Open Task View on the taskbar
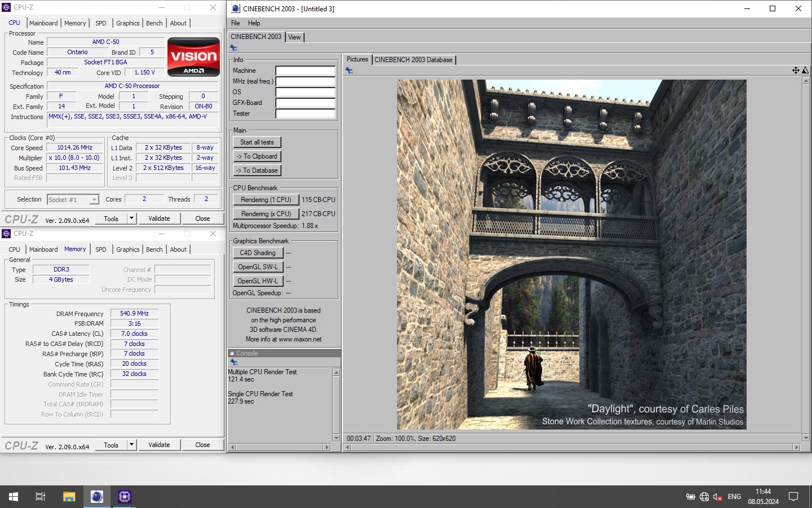The image size is (812, 508). (x=41, y=497)
